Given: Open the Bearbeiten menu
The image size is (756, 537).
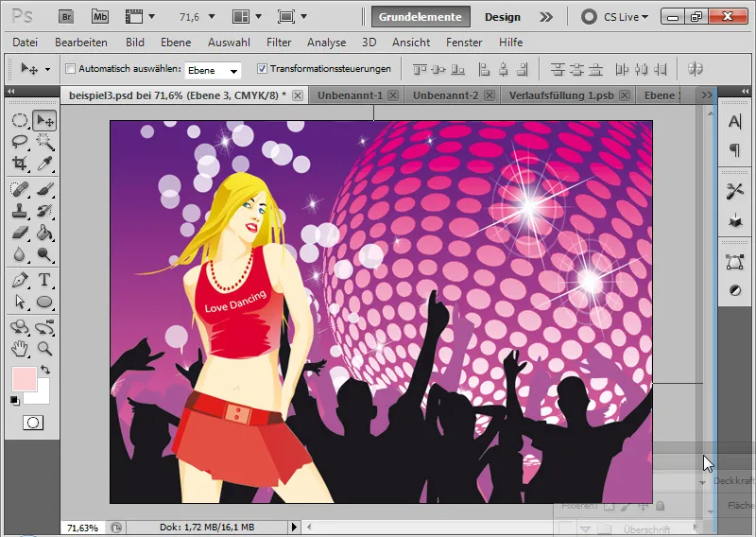Looking at the screenshot, I should (81, 43).
